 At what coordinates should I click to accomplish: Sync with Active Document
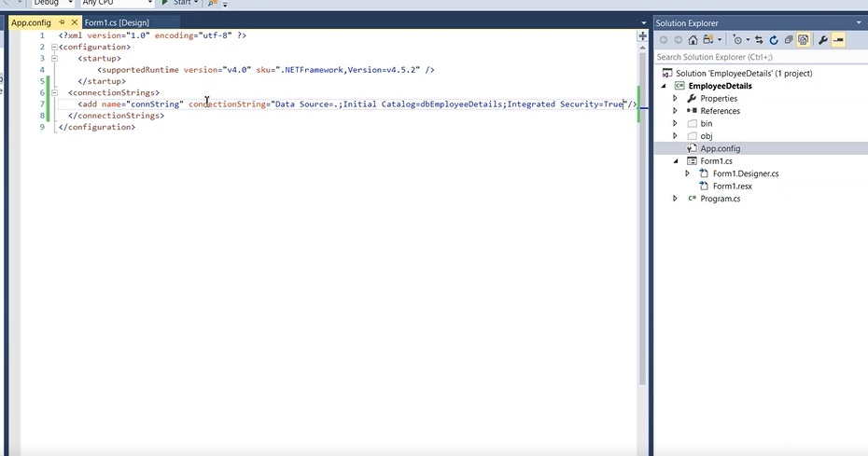pyautogui.click(x=759, y=40)
